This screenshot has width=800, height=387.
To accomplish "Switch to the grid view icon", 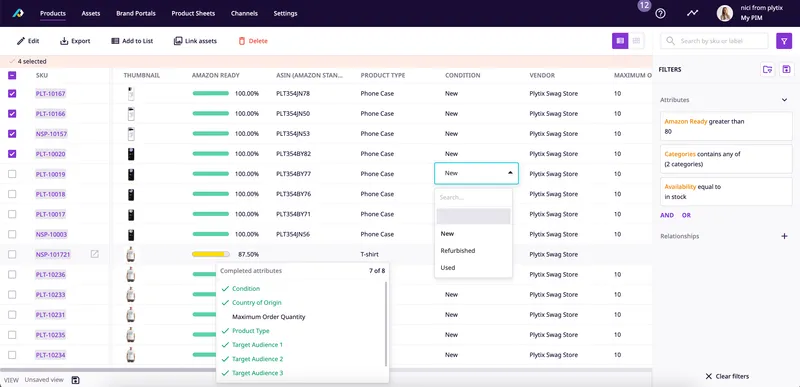I will pos(636,41).
